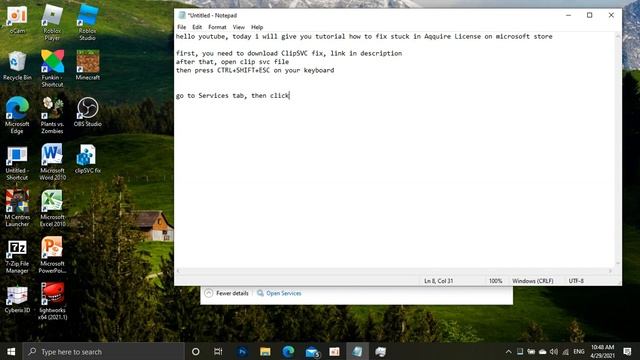Viewport: 640px width, 360px height.
Task: Open the Task Manager taskbar button
Action: [x=381, y=351]
